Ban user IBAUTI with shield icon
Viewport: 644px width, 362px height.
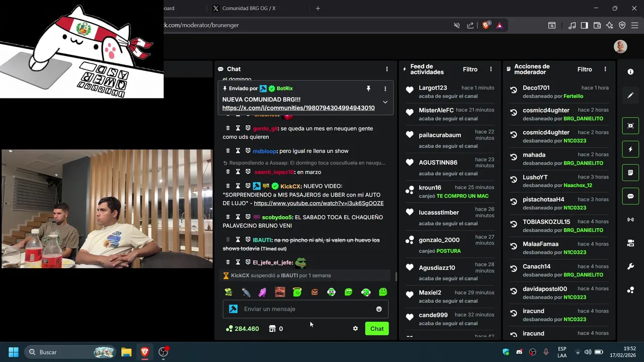click(x=248, y=240)
